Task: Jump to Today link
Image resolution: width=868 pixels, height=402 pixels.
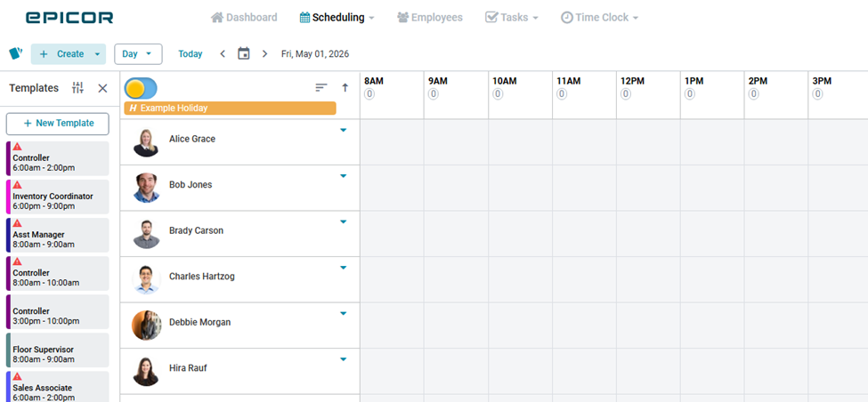Action: point(191,53)
